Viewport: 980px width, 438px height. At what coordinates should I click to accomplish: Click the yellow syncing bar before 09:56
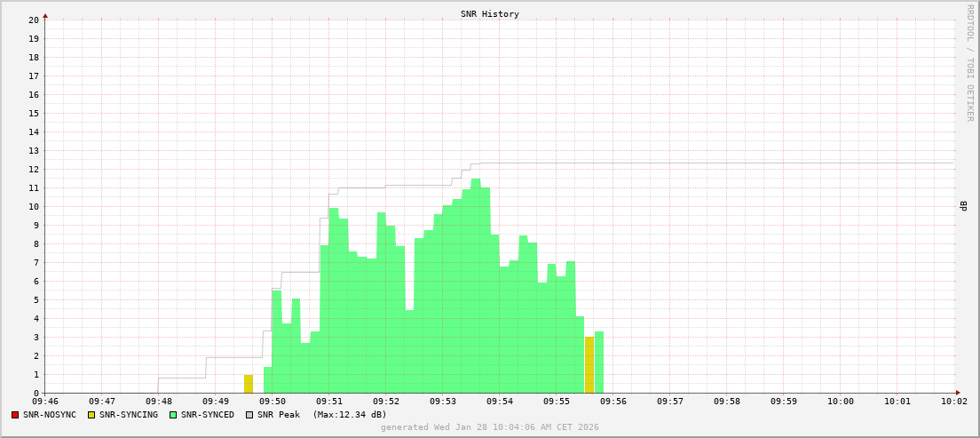click(x=589, y=365)
